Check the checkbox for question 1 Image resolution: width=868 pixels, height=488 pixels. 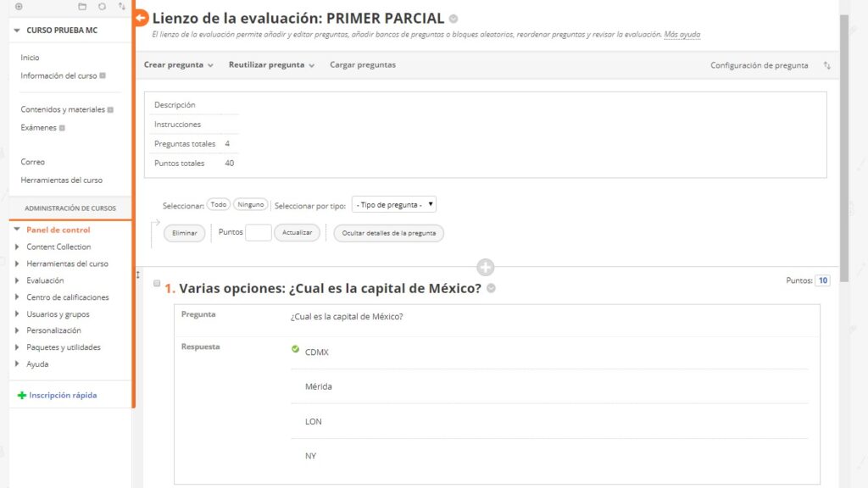(157, 284)
